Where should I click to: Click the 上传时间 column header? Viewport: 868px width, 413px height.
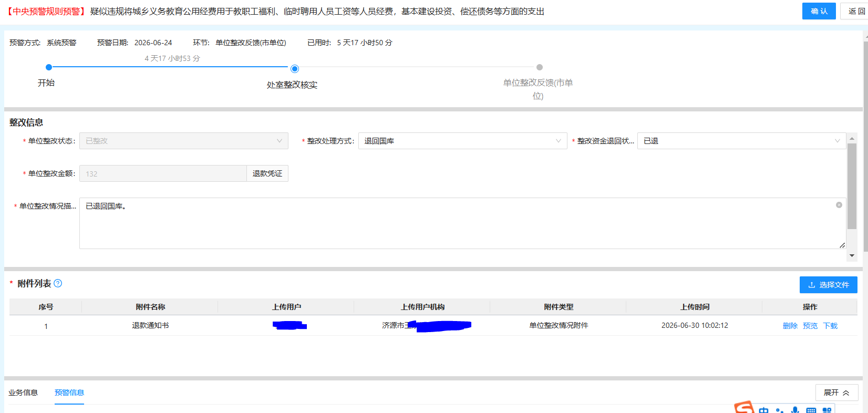(695, 307)
